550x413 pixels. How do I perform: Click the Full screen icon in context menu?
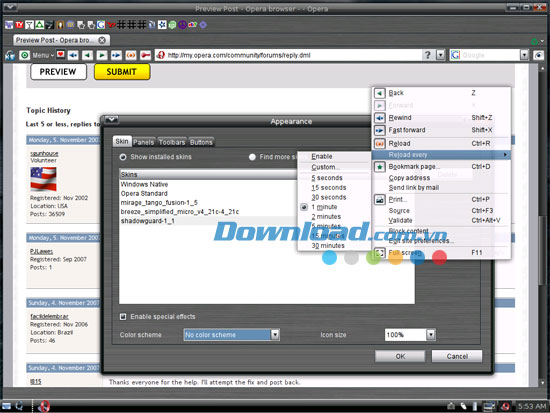[380, 253]
